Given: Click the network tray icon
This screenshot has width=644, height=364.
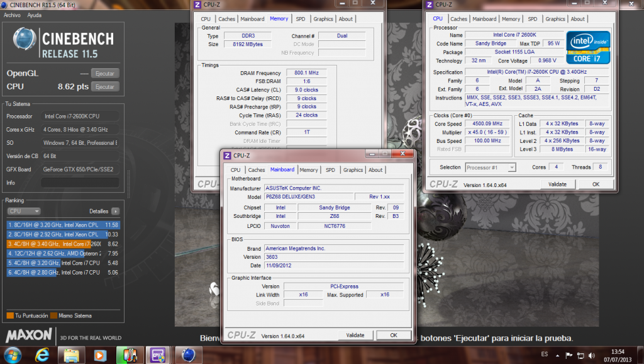Looking at the screenshot, I should [580, 355].
